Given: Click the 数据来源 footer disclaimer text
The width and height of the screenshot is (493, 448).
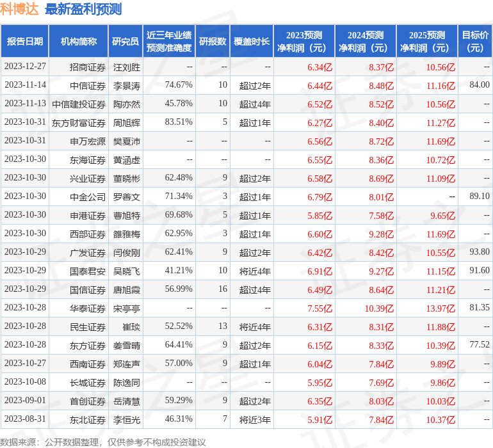Looking at the screenshot, I should [103, 442].
